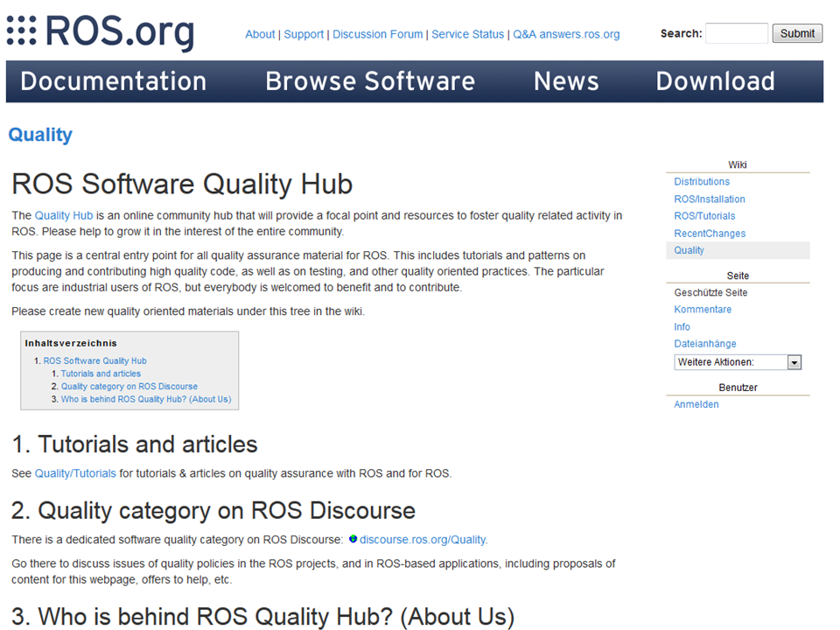
Task: Click the About link in the header
Action: (x=260, y=34)
